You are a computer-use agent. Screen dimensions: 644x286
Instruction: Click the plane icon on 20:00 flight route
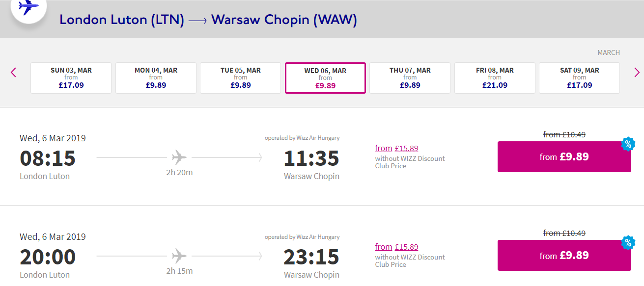point(179,256)
